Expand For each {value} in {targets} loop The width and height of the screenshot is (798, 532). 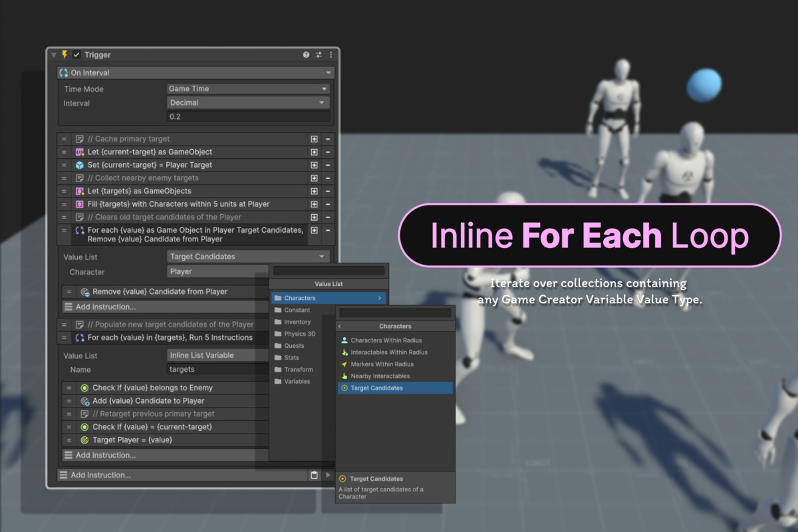pos(80,338)
